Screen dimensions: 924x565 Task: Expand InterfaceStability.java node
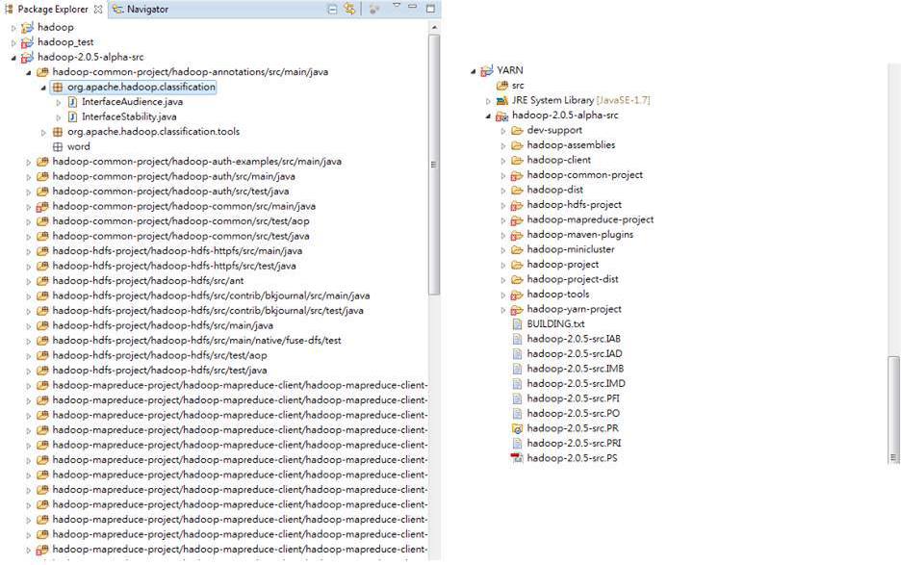tap(59, 117)
